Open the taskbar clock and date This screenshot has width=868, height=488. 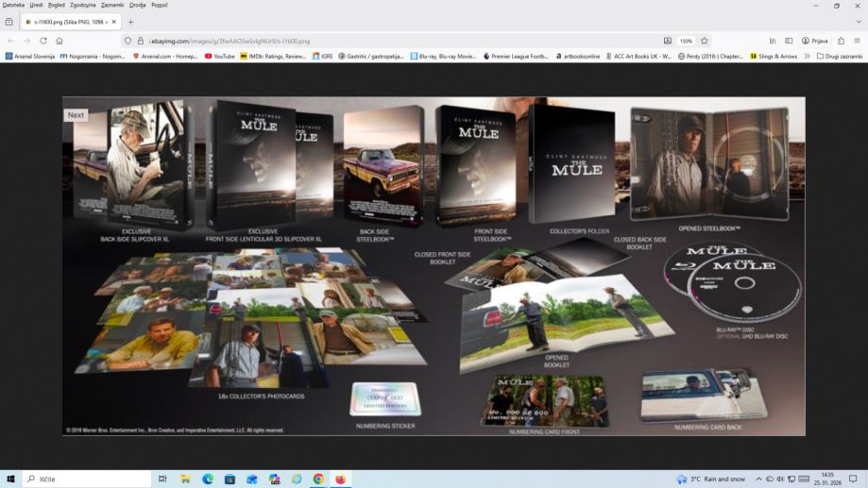point(827,480)
